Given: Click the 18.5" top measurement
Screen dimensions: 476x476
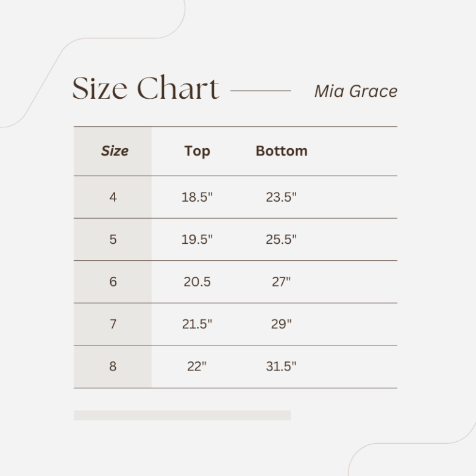Looking at the screenshot, I should 197,197.
